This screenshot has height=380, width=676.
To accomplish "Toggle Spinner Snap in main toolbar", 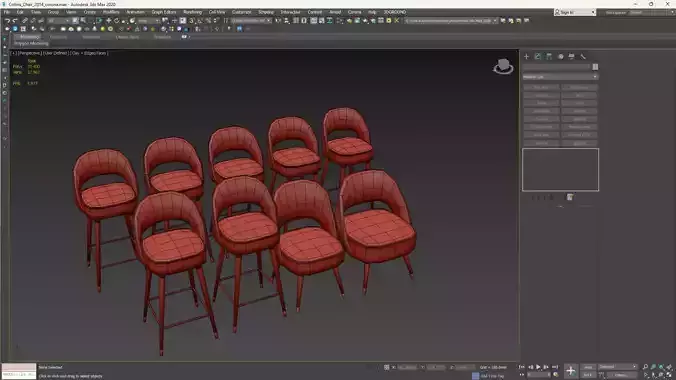I will pos(216,20).
